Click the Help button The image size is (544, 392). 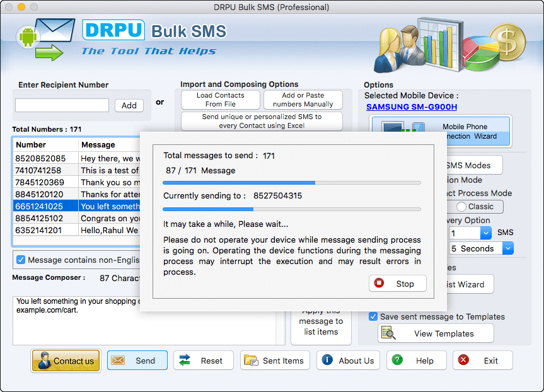416,360
